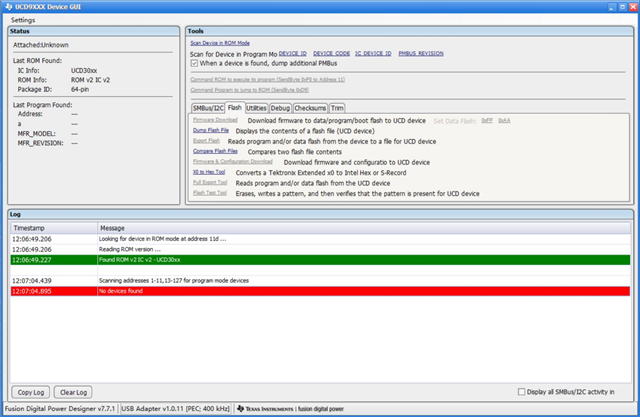Click the 'Attached:Unknown' status text
This screenshot has width=640, height=417.
41,45
